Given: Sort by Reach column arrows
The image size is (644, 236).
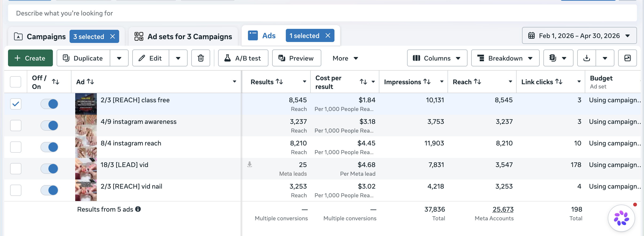Looking at the screenshot, I should click(x=478, y=82).
